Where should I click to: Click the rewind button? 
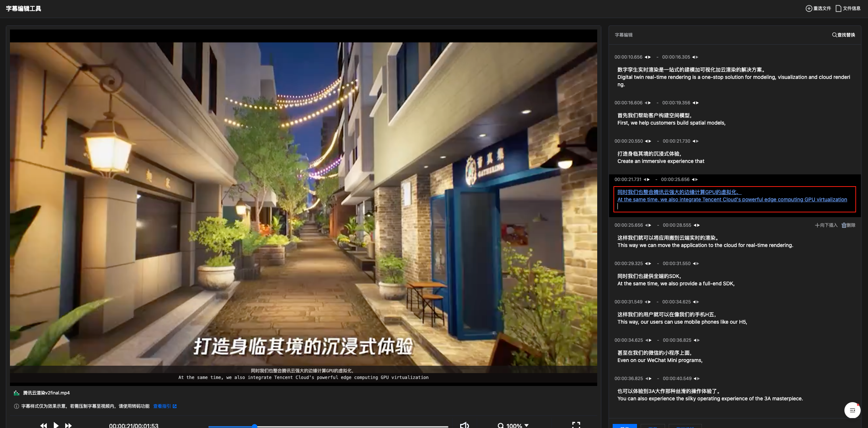(43, 425)
